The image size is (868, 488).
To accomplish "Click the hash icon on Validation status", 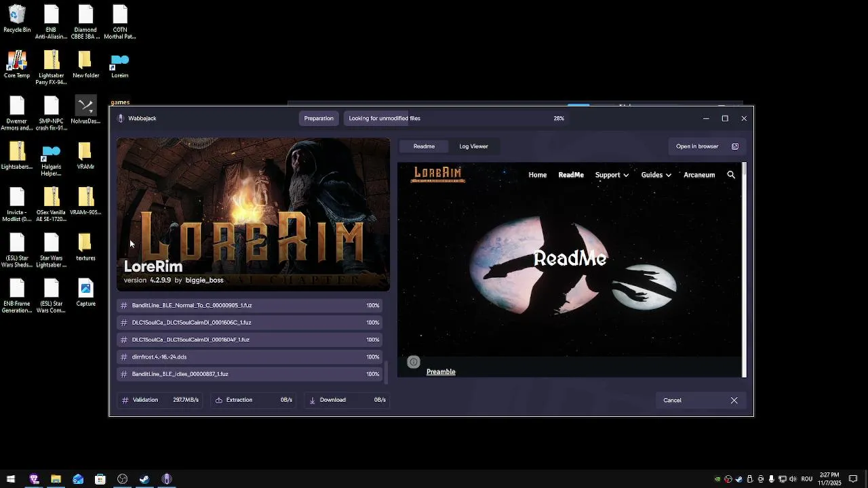I will 125,400.
